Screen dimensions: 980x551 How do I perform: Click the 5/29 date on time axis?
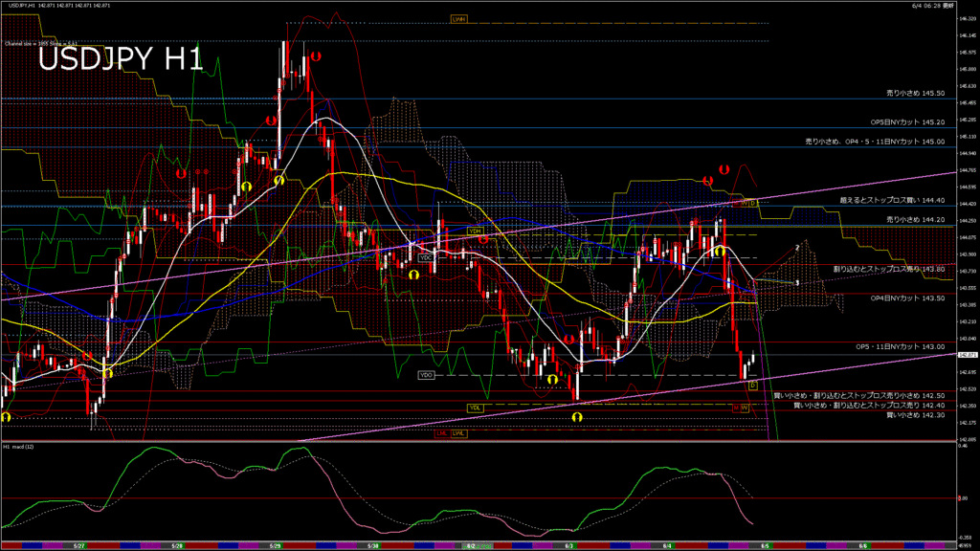pyautogui.click(x=275, y=546)
